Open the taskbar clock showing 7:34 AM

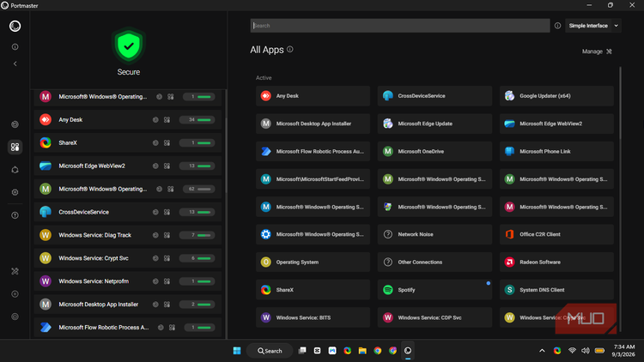[624, 351]
